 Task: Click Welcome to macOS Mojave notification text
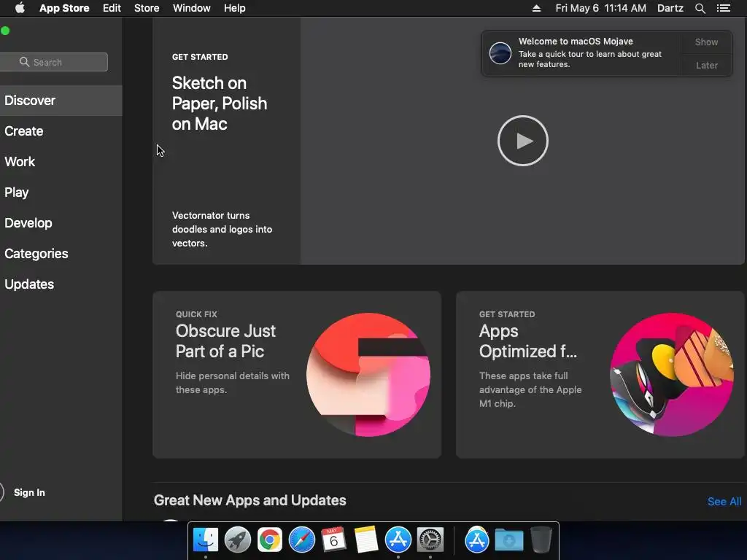coord(576,42)
